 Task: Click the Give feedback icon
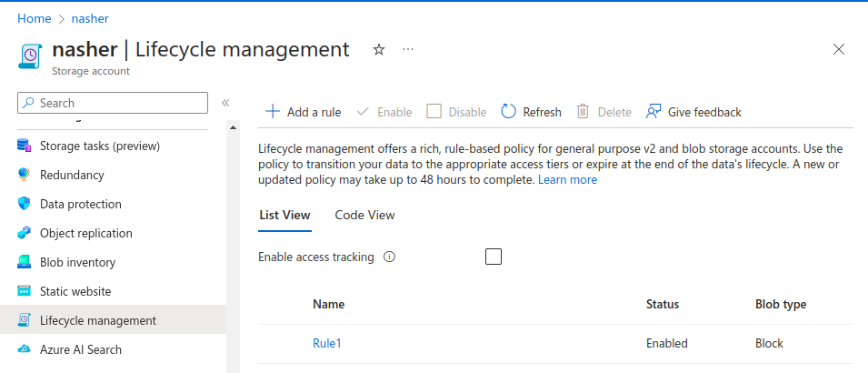[653, 112]
